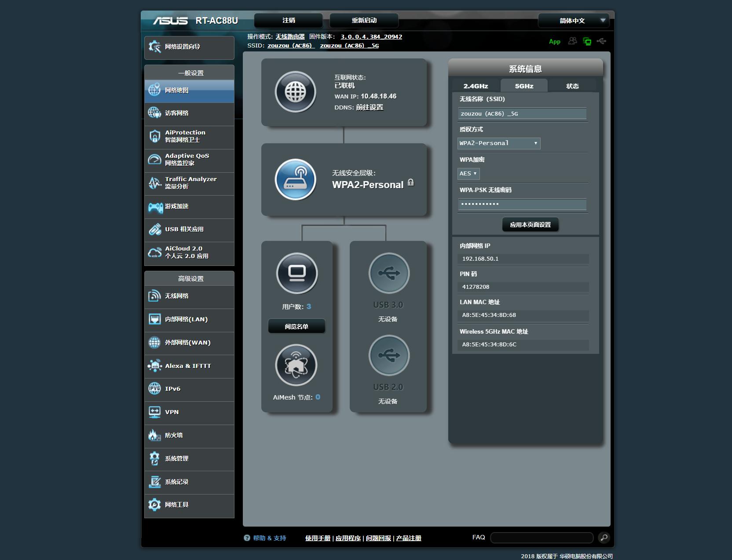732x560 pixels.
Task: Click the client computer icon
Action: (297, 273)
